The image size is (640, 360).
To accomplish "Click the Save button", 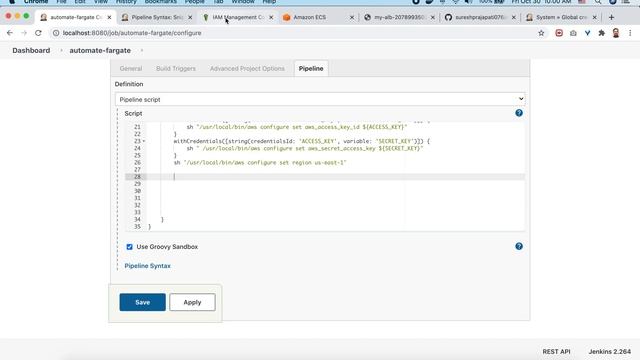I will [142, 302].
